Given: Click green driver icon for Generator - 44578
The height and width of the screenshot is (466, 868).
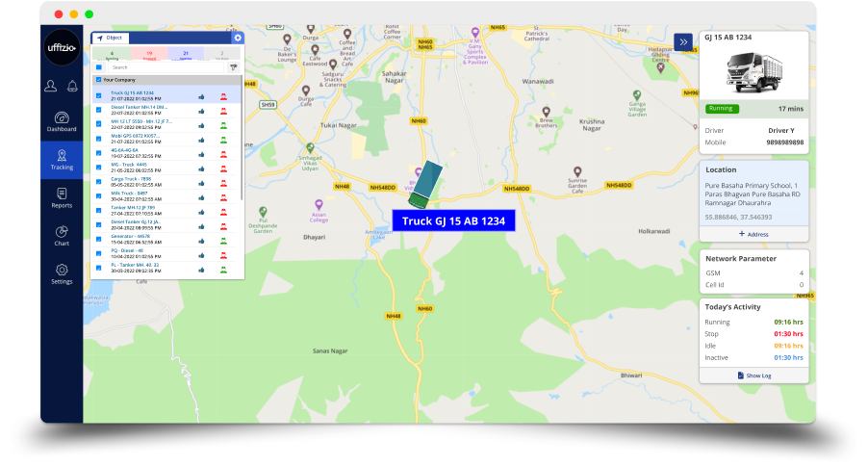Looking at the screenshot, I should pyautogui.click(x=223, y=241).
